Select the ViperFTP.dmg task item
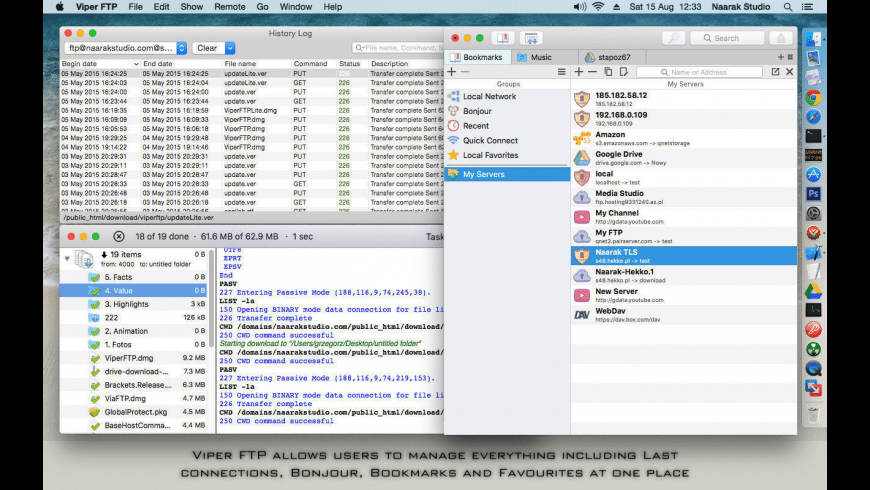The image size is (870, 490). (133, 358)
